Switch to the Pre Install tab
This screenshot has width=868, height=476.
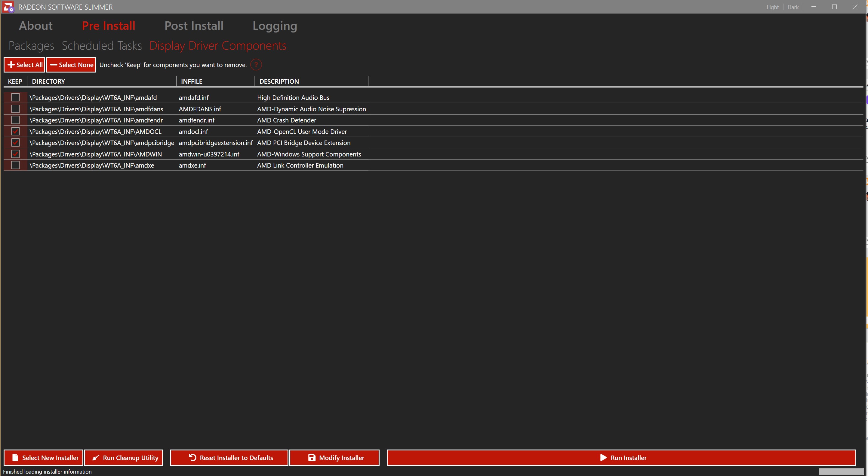pos(109,26)
